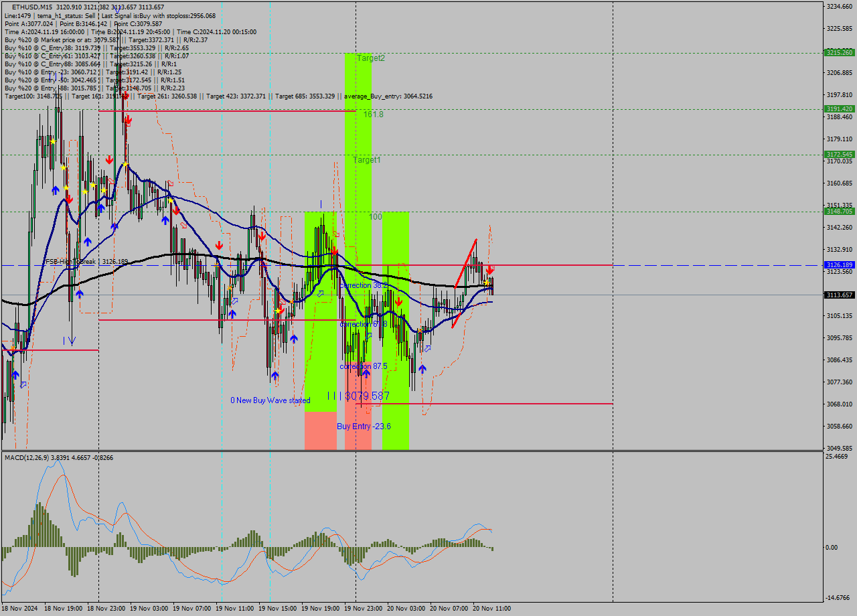857x616 pixels.
Task: Select the 19 Nov 23:00 time label
Action: pyautogui.click(x=364, y=609)
